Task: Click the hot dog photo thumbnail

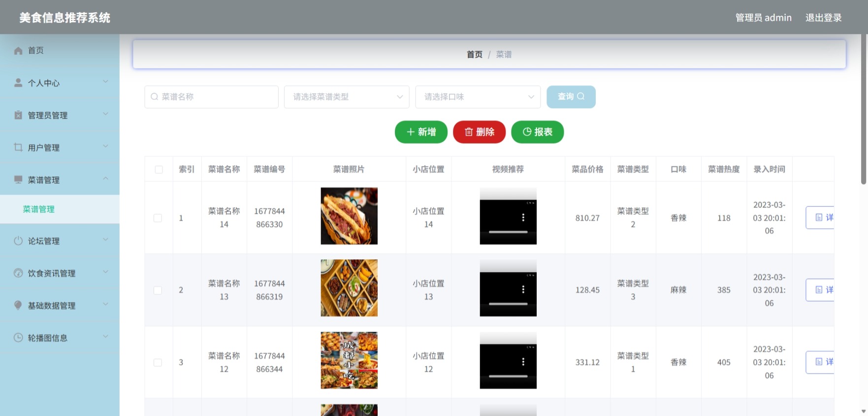Action: click(x=349, y=216)
